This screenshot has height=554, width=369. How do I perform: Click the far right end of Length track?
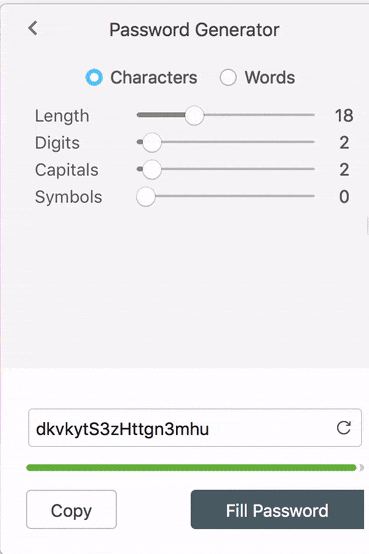coord(312,115)
